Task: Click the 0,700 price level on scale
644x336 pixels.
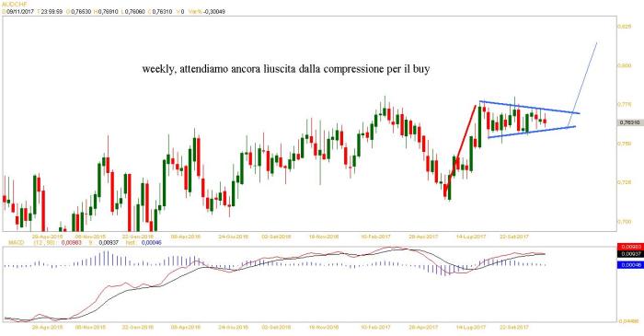Action: point(625,222)
